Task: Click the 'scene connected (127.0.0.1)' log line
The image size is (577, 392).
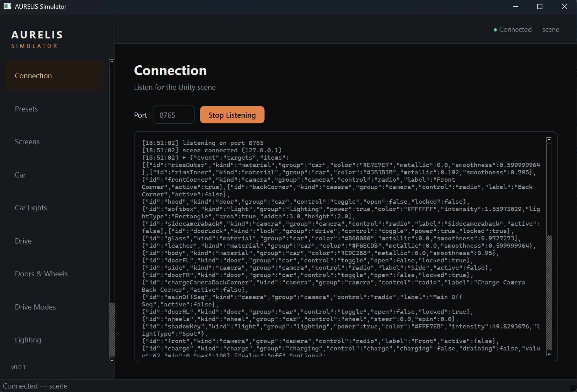Action: tap(212, 150)
